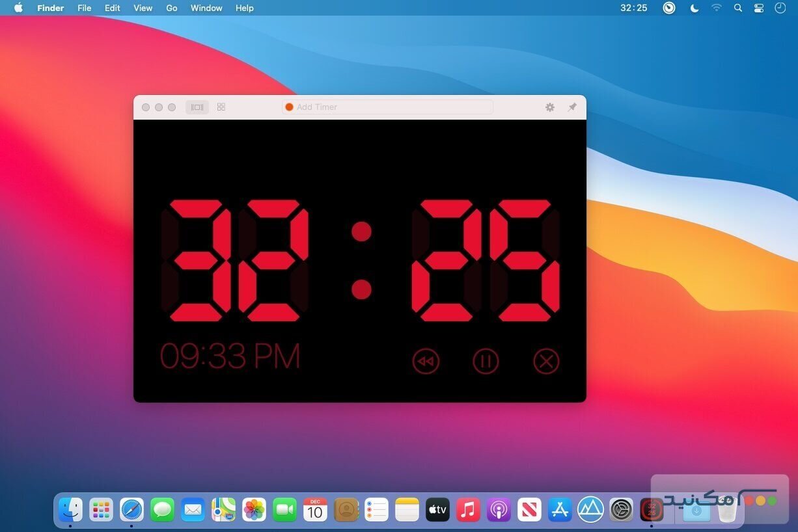Toggle dark mode via the moon icon
The width and height of the screenshot is (798, 532).
tap(694, 8)
